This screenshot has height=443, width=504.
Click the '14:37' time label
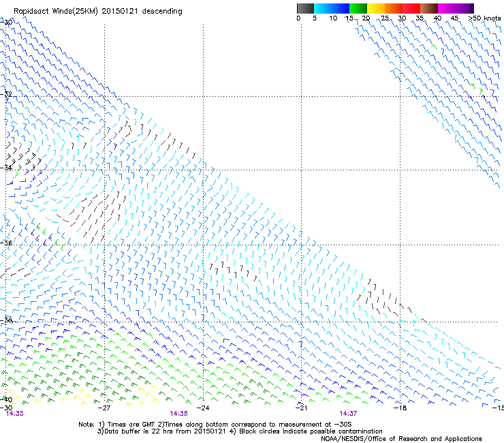348,414
